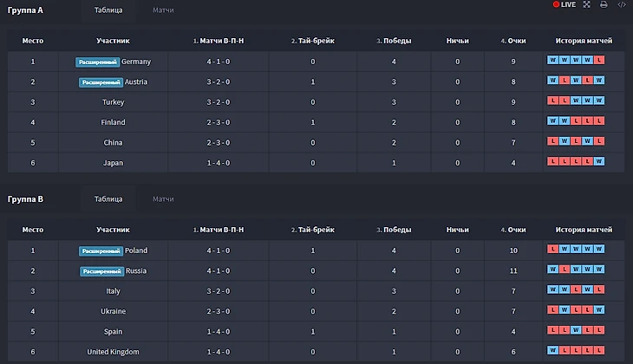Select the Таблица tab of Группа A
Viewport: 633px width, 364px height.
click(108, 10)
